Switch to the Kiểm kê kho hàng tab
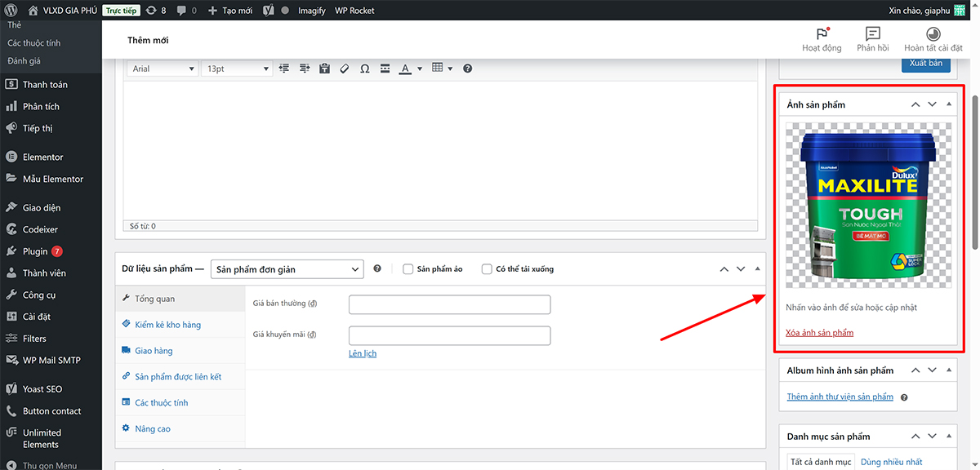Viewport: 980px width, 470px height. 167,325
